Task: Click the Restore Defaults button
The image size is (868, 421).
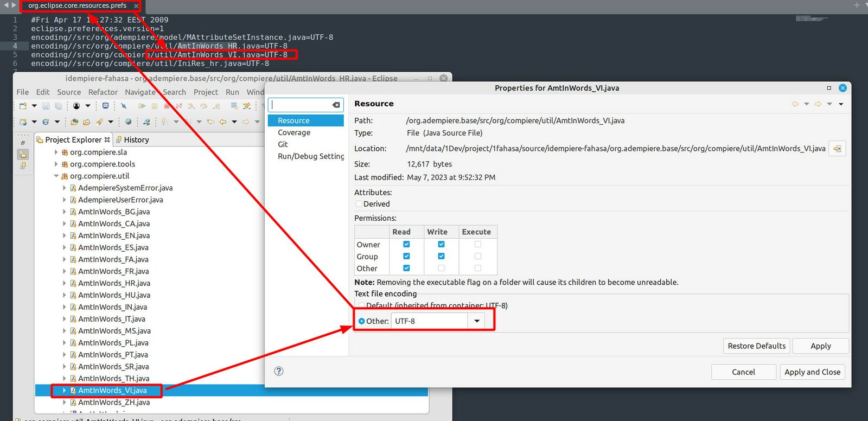Action: point(756,346)
